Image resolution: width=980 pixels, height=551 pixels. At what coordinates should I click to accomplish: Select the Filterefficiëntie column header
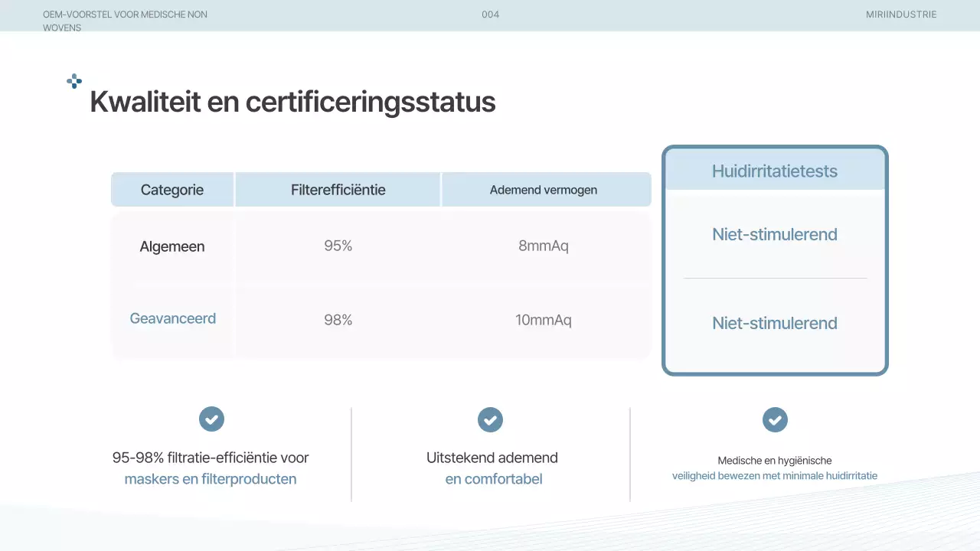[x=338, y=190]
